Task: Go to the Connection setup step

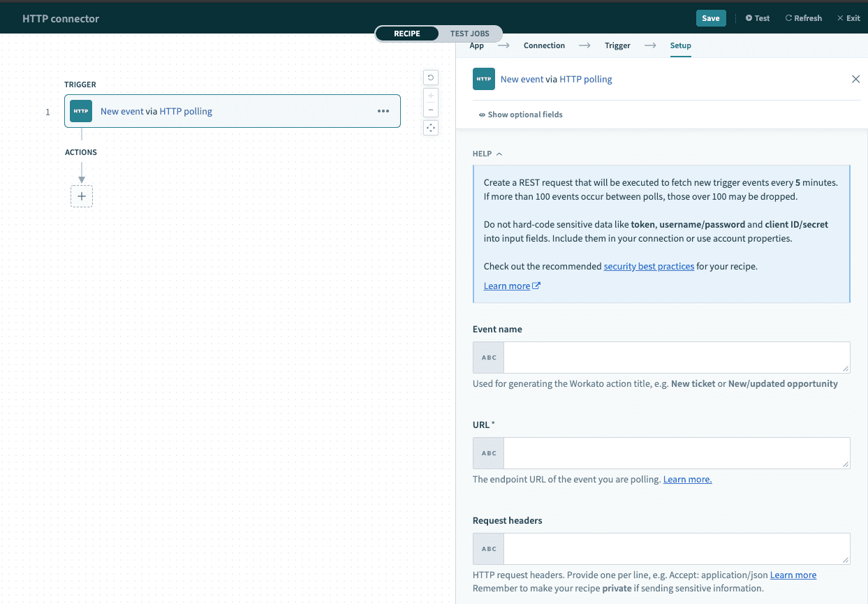Action: click(544, 45)
